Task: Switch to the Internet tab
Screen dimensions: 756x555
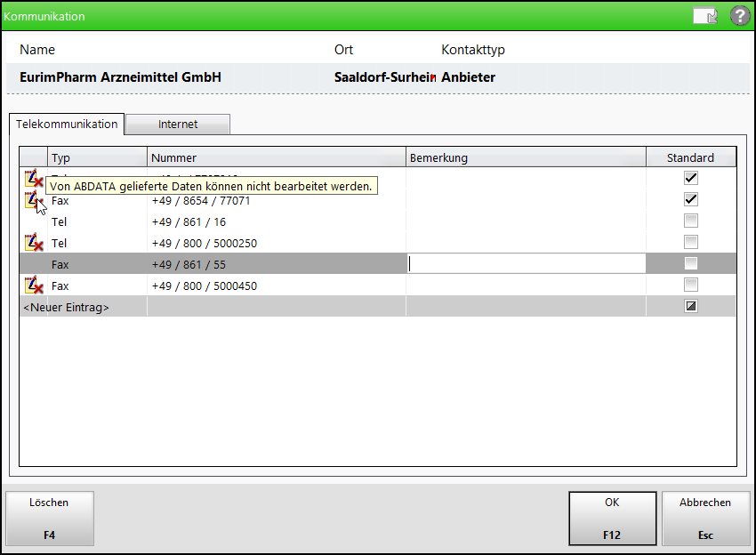Action: pos(178,124)
